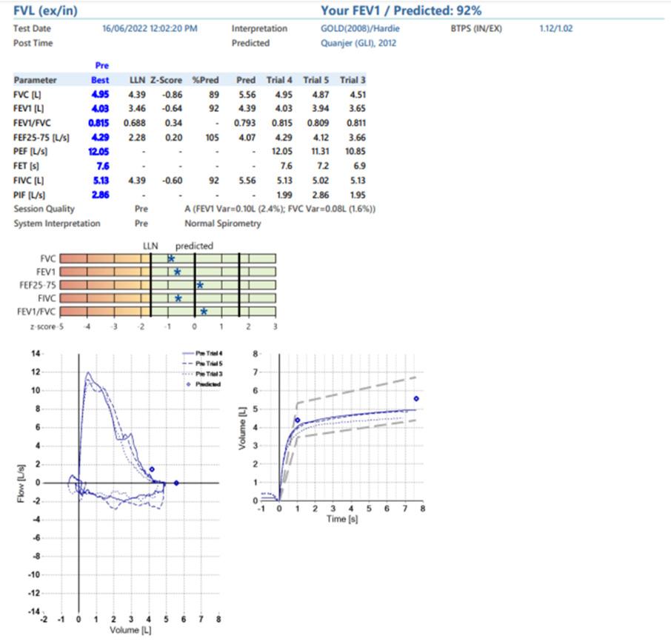Click the PEF Trial 3 value 10.85

[x=355, y=152]
